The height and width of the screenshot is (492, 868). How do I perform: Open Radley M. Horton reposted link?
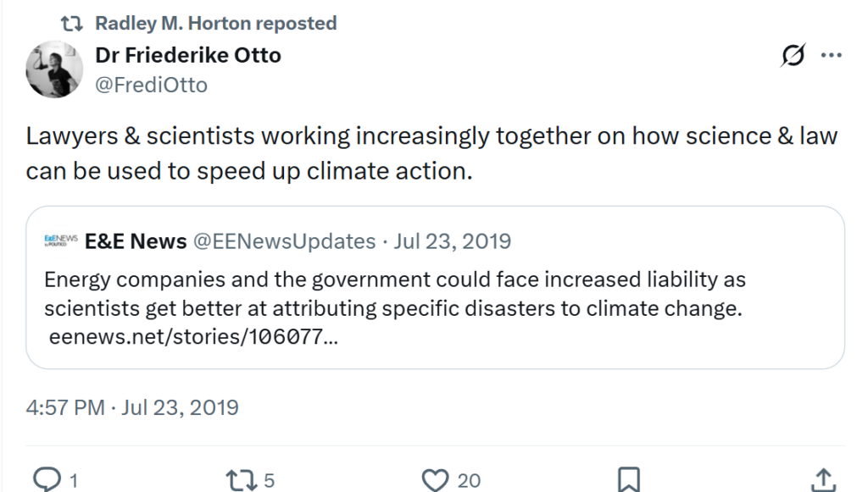click(x=216, y=23)
